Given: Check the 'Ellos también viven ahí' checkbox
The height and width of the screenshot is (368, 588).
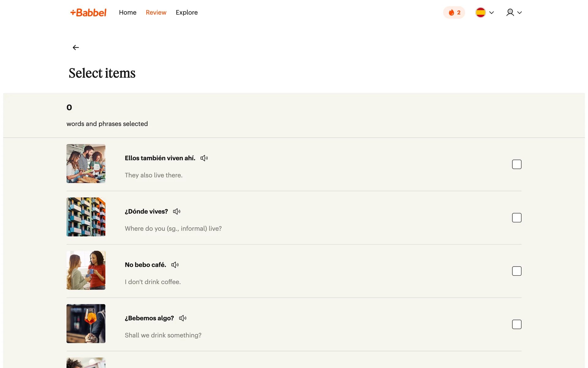Looking at the screenshot, I should 517,164.
